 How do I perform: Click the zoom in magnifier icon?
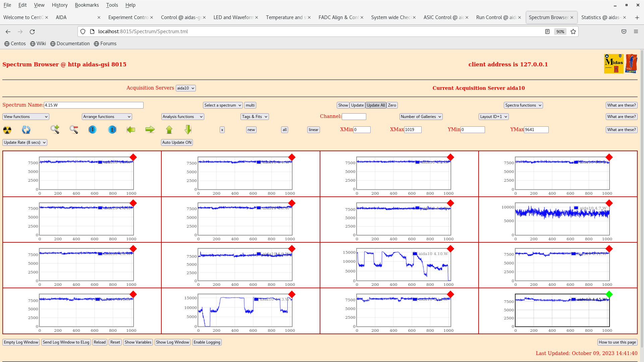pos(55,129)
